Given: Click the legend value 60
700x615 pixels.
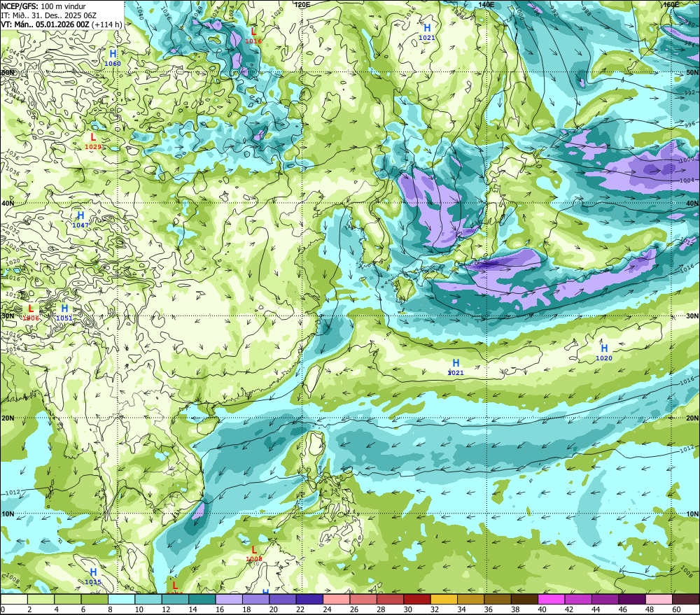Looking at the screenshot, I should pos(676,609).
